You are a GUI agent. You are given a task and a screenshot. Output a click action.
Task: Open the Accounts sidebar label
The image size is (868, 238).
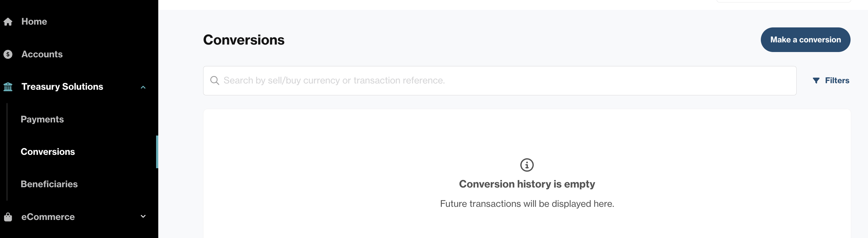tap(42, 54)
